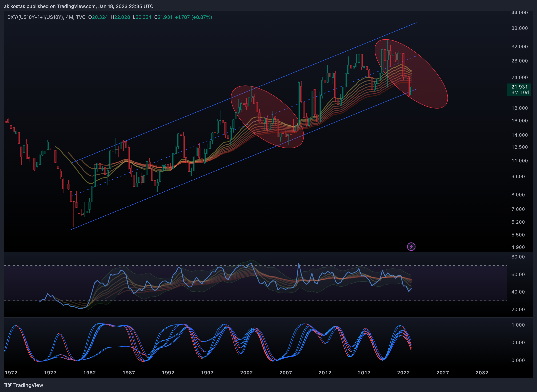Click the purple lightning bolt event icon
The image size is (537, 392).
click(411, 246)
